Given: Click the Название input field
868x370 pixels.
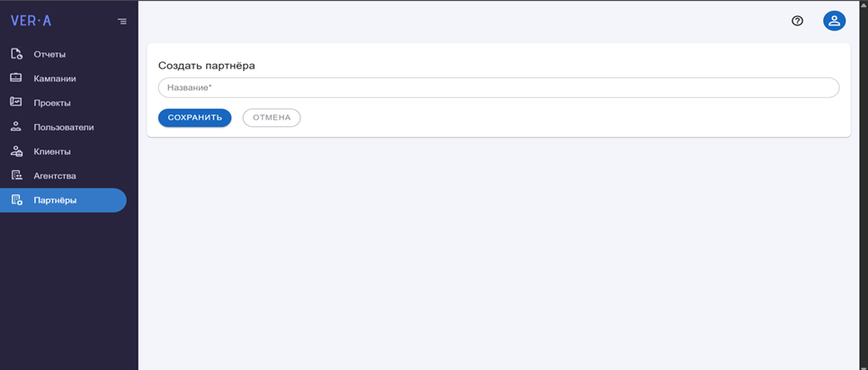Looking at the screenshot, I should (499, 87).
